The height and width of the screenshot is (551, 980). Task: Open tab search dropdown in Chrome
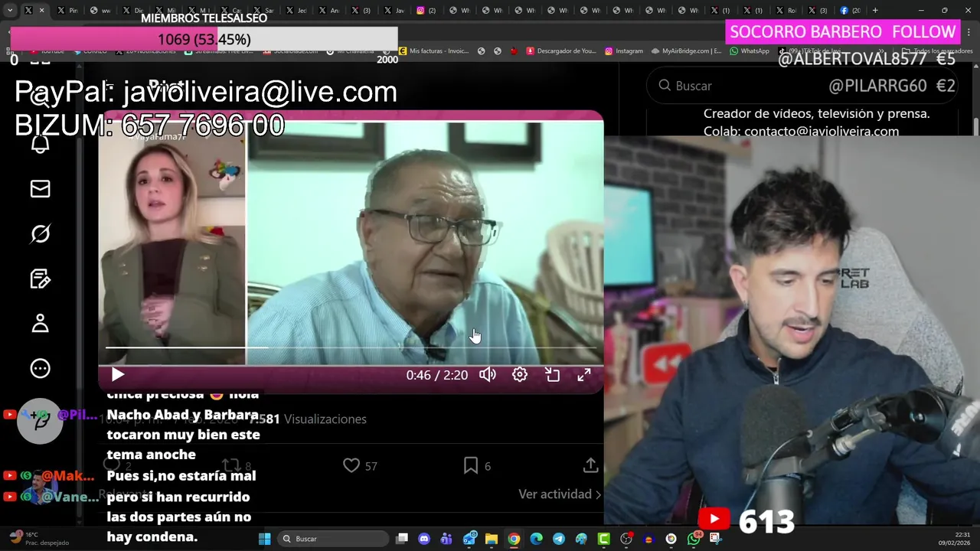[x=10, y=10]
